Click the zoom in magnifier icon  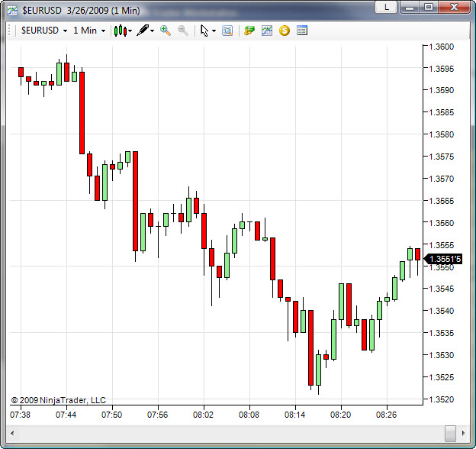[x=166, y=31]
